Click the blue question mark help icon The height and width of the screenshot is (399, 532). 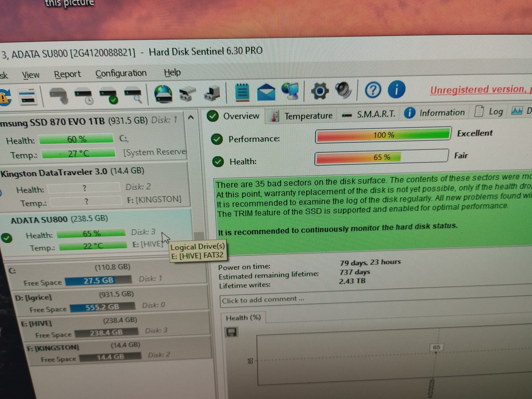[x=373, y=90]
